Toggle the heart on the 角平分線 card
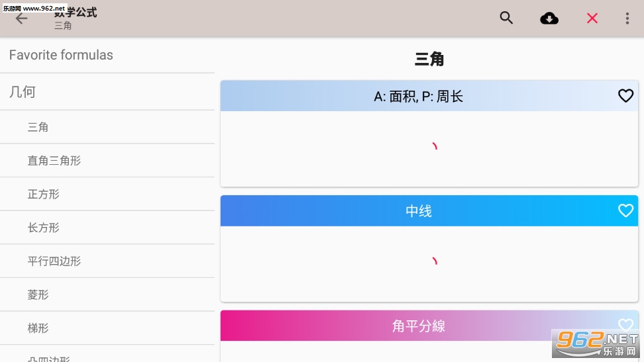 coord(625,325)
